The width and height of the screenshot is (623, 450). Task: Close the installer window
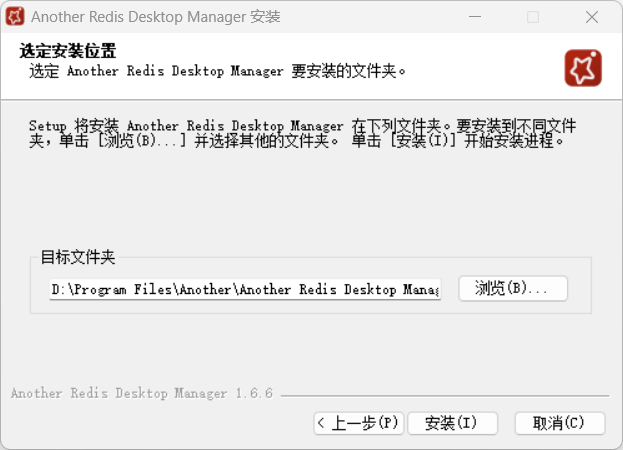click(x=592, y=17)
